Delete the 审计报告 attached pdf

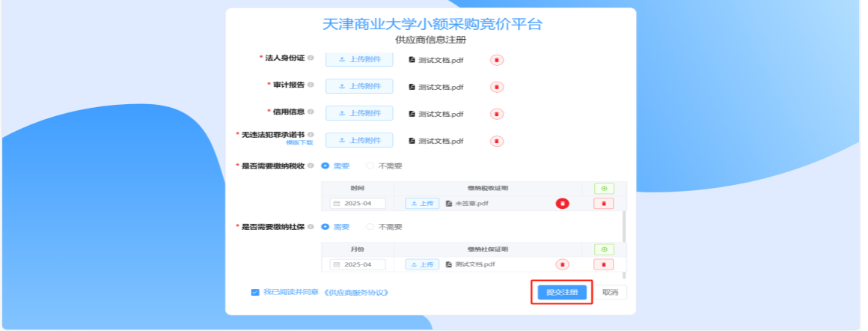[497, 87]
